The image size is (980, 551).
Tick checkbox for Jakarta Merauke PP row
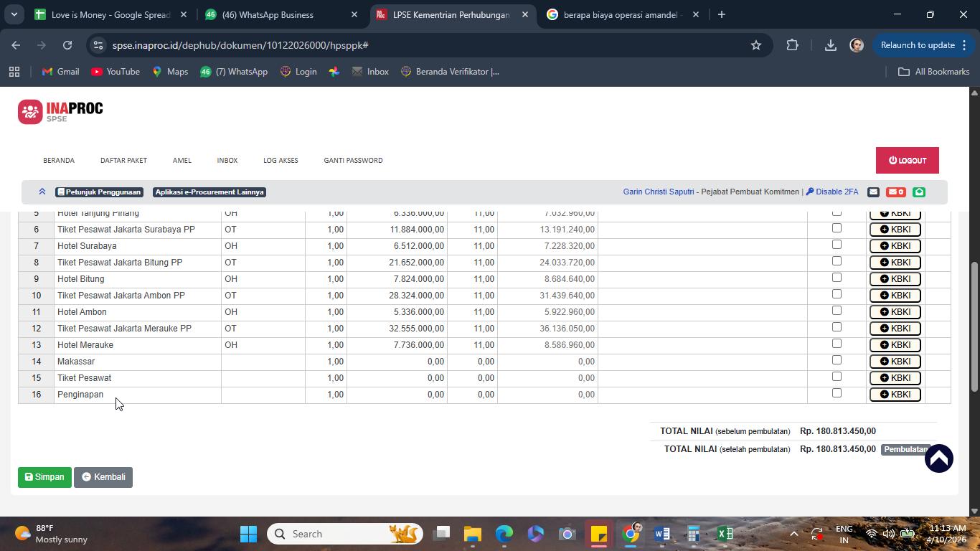coord(837,327)
